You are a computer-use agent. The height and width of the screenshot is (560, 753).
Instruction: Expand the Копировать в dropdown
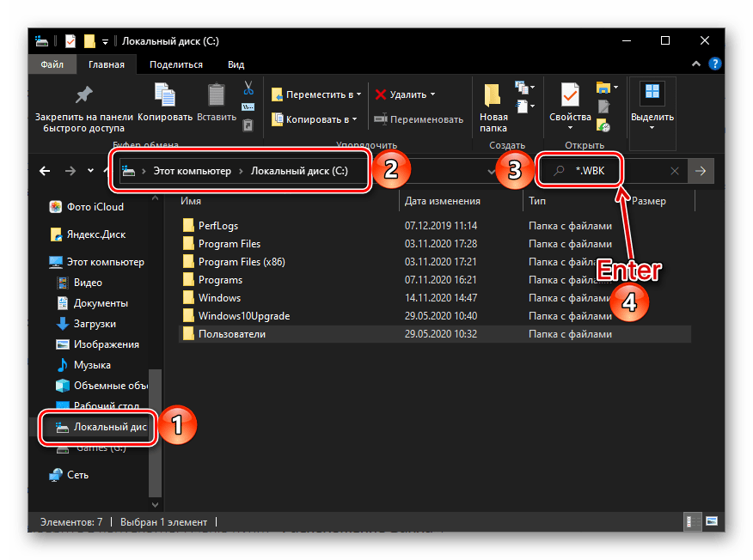356,119
